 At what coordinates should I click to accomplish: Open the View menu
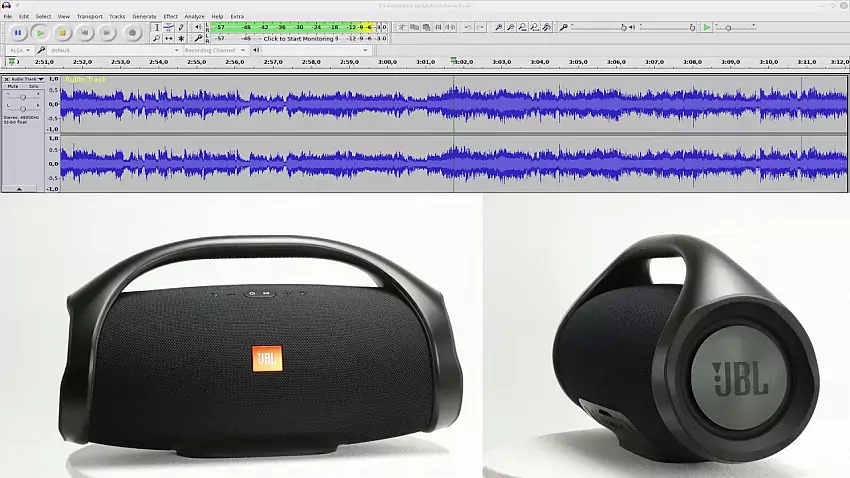click(64, 16)
